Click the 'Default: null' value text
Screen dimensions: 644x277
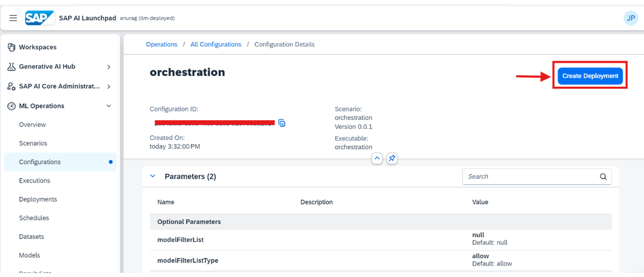(489, 243)
